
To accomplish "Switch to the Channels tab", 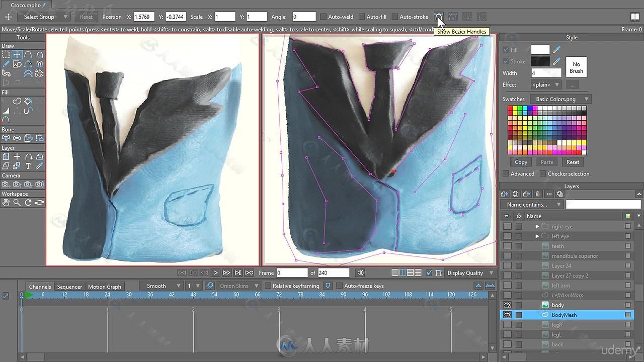I will (40, 287).
